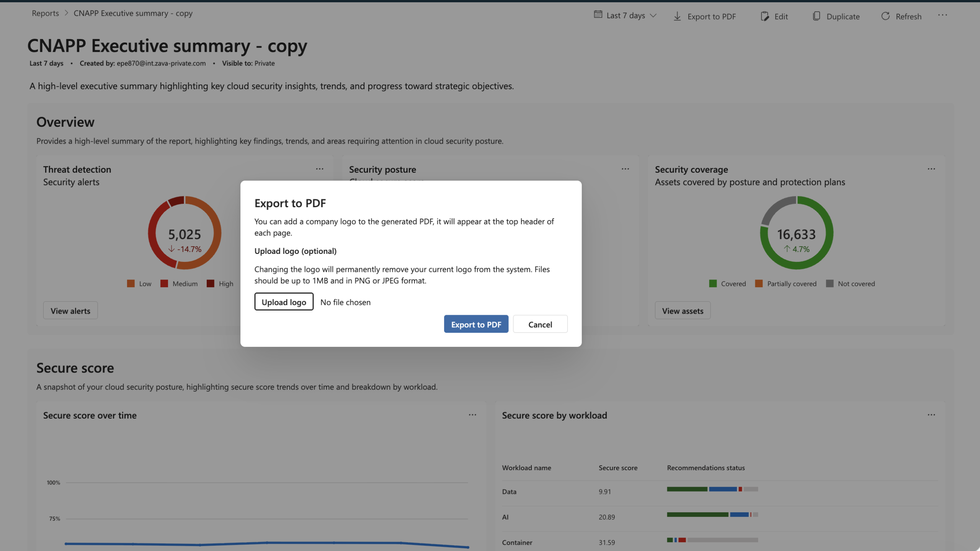Click the Not covered legend swatch
The image size is (980, 551).
point(830,283)
